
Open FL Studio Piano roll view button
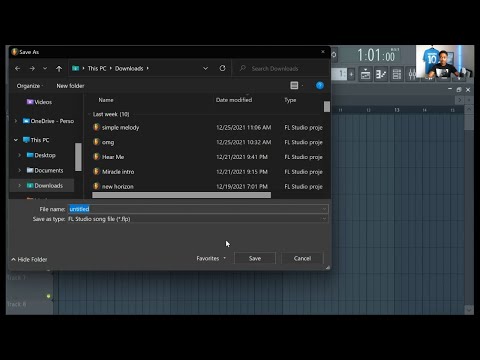[381, 74]
